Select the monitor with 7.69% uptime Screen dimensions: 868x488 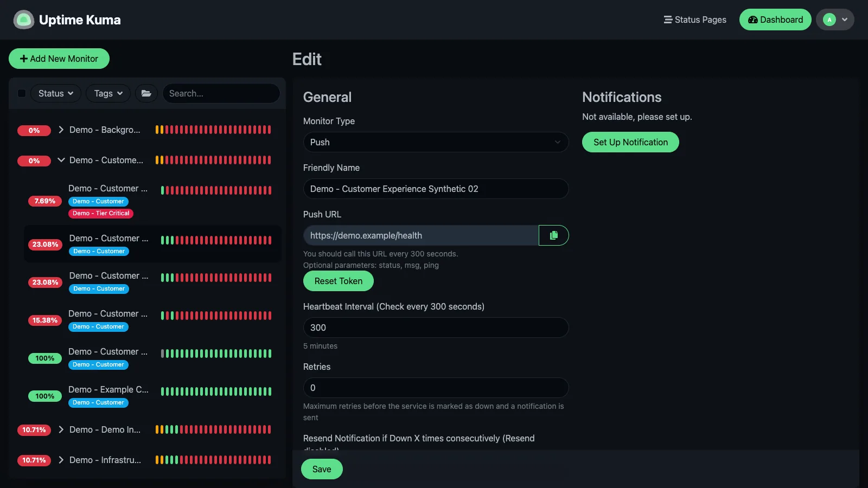pyautogui.click(x=152, y=201)
